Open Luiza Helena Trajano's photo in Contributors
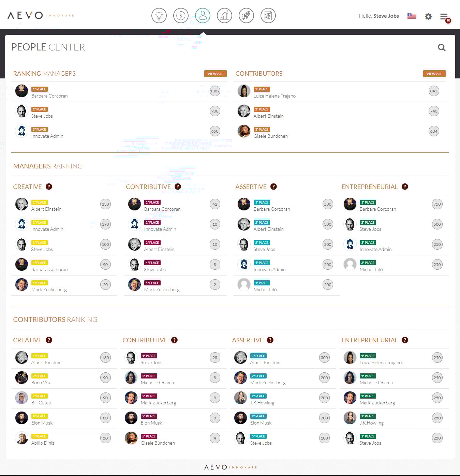The width and height of the screenshot is (460, 476). click(x=244, y=91)
